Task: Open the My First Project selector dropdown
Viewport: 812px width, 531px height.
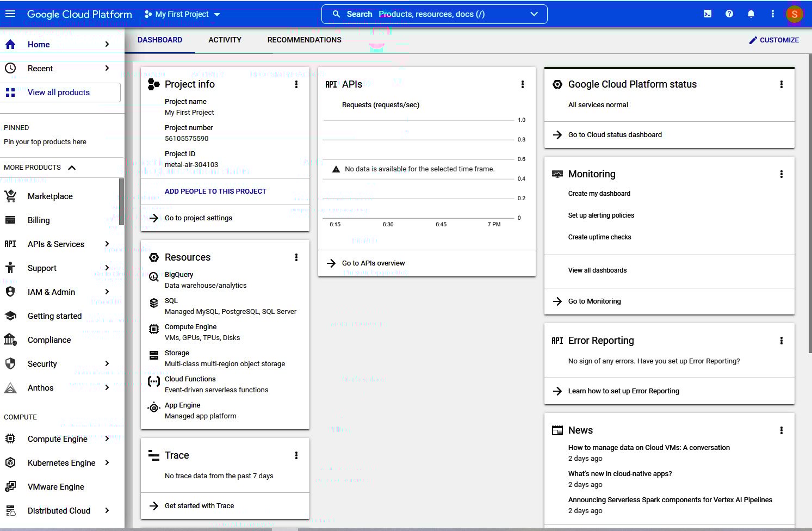Action: [183, 14]
